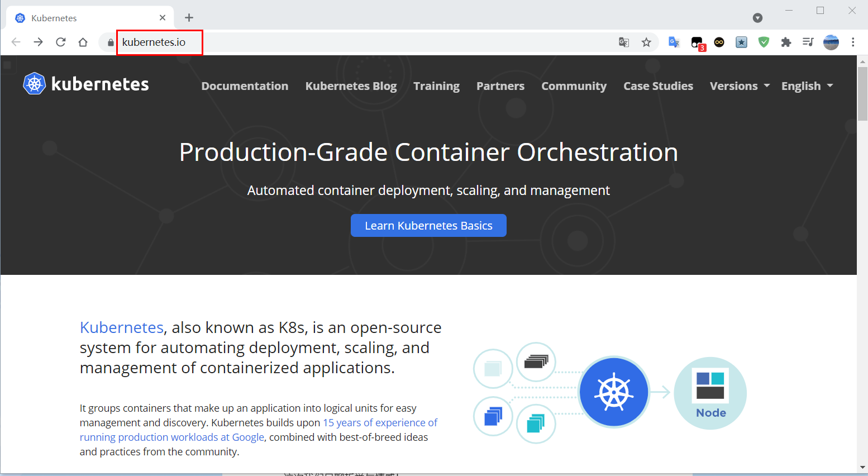Click the light single square diagram icon
The height and width of the screenshot is (476, 868).
point(493,369)
